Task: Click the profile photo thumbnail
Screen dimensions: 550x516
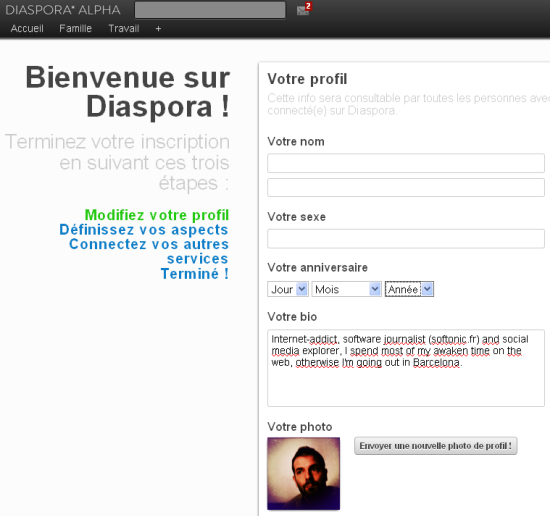Action: pyautogui.click(x=303, y=474)
